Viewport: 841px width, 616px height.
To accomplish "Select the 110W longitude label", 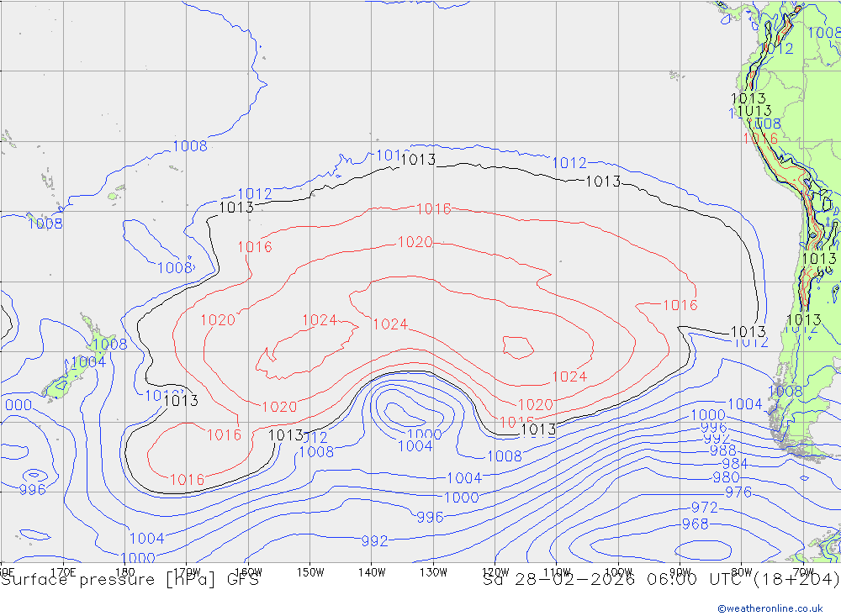I will tap(557, 572).
